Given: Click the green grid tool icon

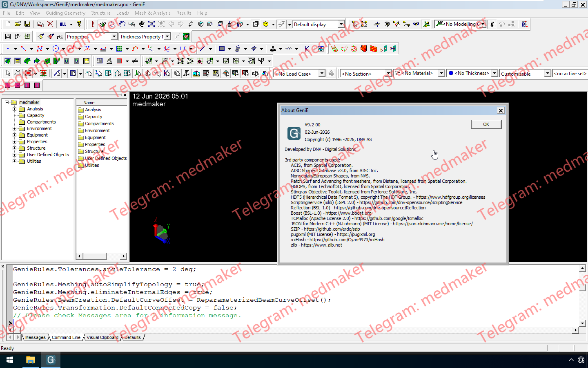Looking at the screenshot, I should pyautogui.click(x=119, y=49).
